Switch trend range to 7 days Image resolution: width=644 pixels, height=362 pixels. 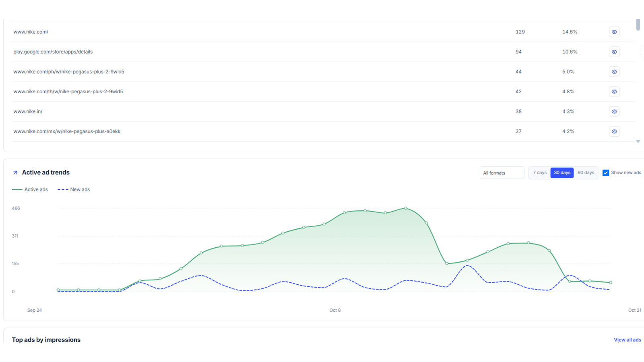[540, 173]
